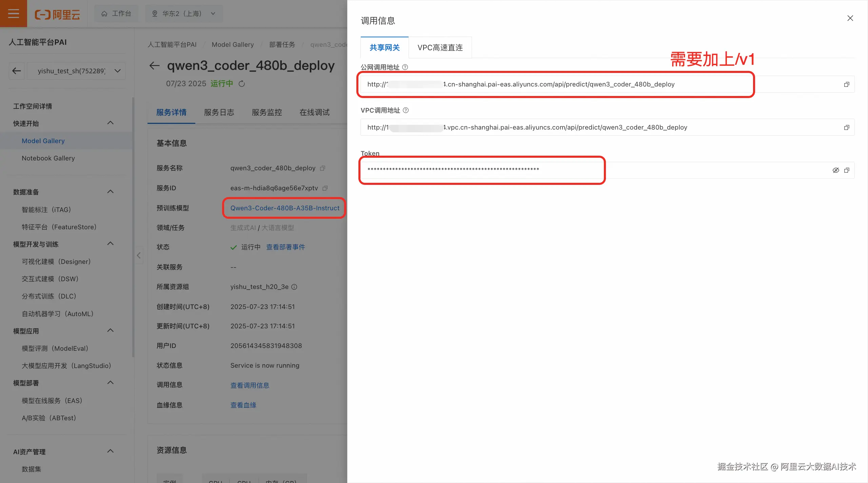Image resolution: width=868 pixels, height=483 pixels.
Task: Switch to 服务监控 tab
Action: click(x=267, y=112)
